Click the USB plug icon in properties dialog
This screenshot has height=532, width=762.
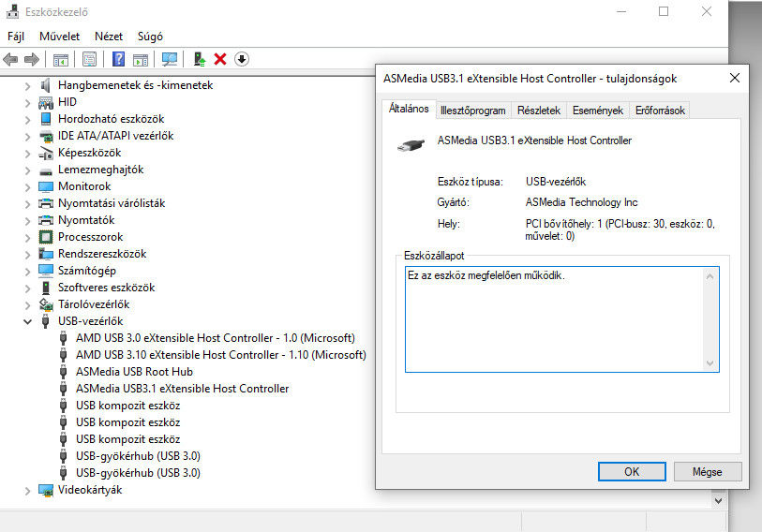(x=411, y=145)
